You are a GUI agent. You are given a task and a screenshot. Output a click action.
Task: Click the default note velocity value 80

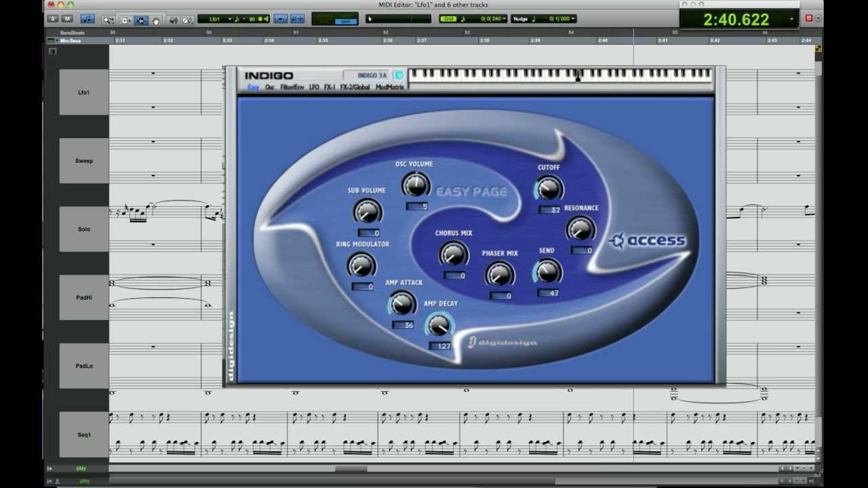coord(252,19)
